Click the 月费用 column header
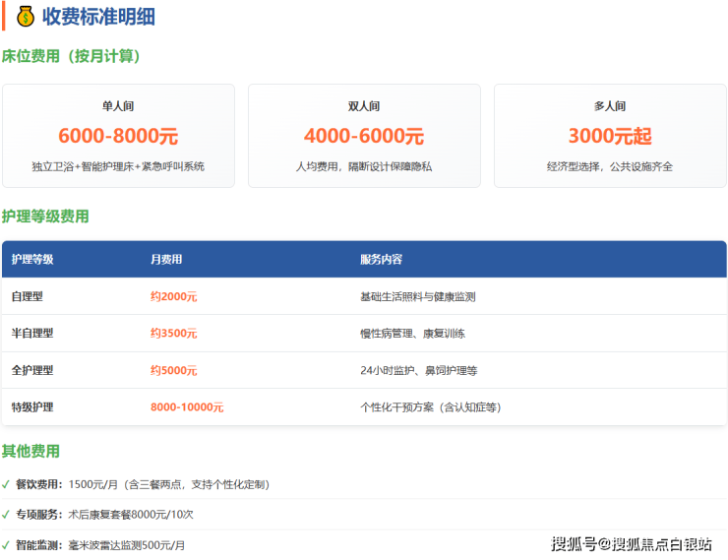This screenshot has height=560, width=728. (x=166, y=260)
